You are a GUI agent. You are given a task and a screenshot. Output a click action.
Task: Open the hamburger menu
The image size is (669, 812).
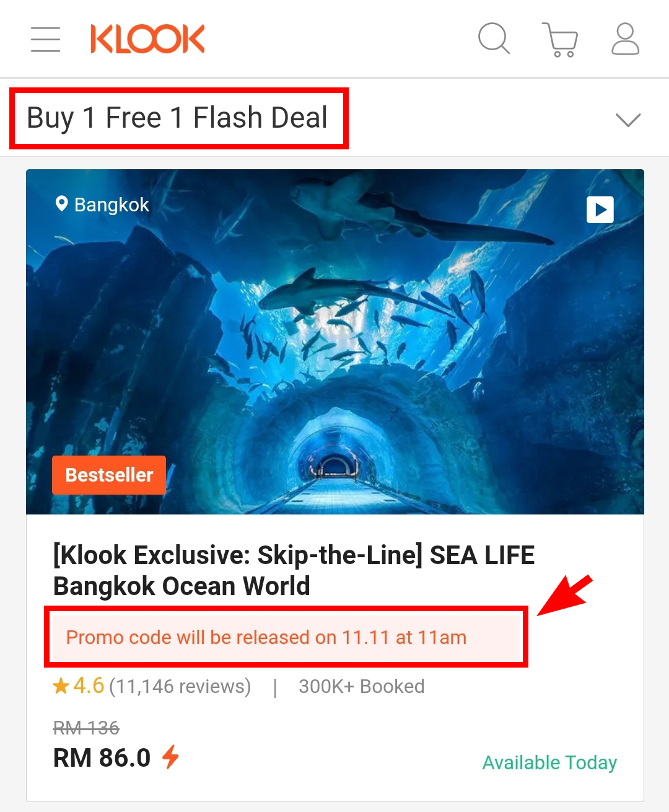46,40
